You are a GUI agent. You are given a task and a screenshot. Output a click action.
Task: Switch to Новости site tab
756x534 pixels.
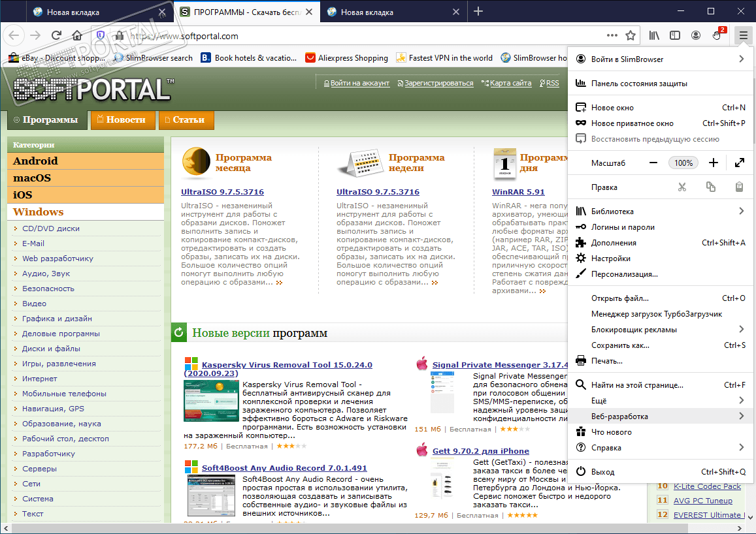click(x=123, y=120)
